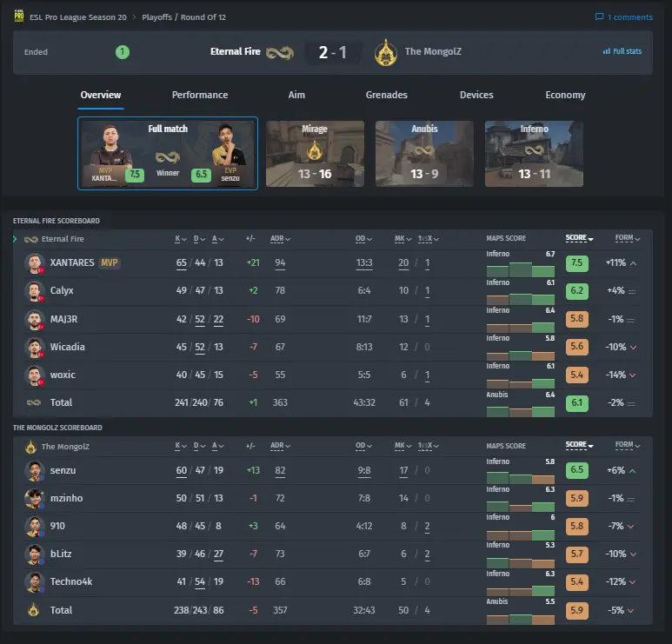
Task: Select the Mirage 13-16 map card
Action: click(315, 153)
